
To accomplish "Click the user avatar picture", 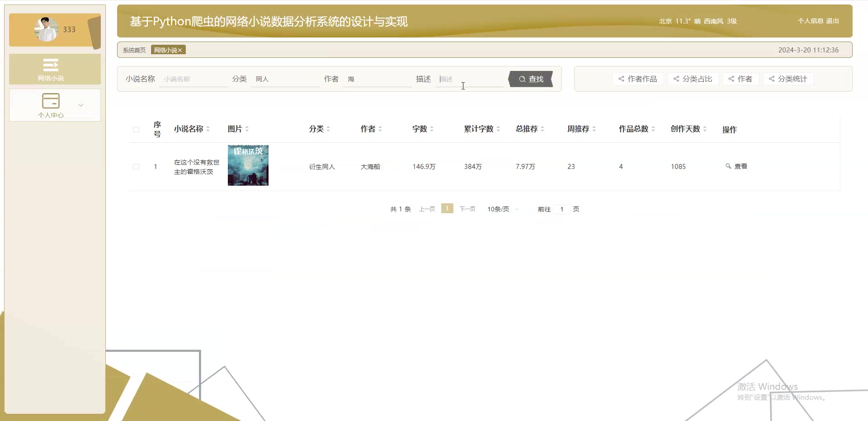I will pos(47,29).
